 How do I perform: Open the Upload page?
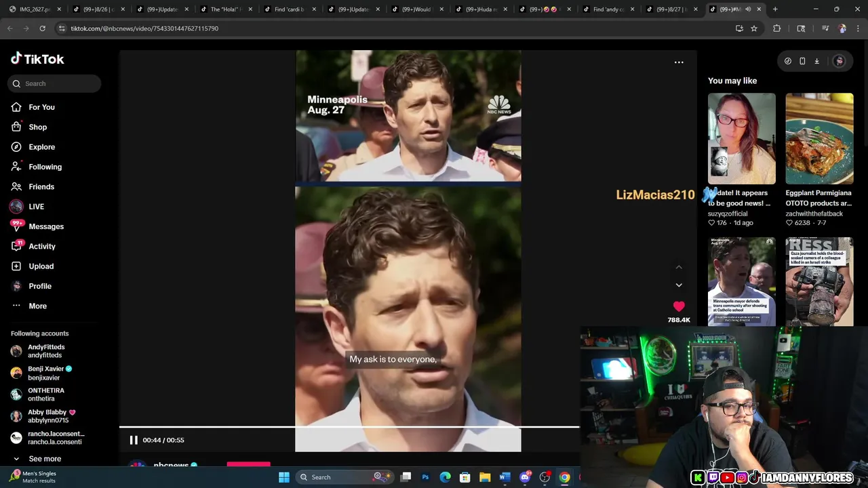pos(41,266)
